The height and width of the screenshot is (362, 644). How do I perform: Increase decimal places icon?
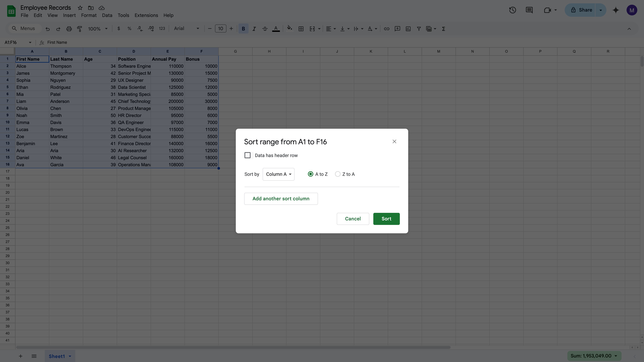(151, 28)
